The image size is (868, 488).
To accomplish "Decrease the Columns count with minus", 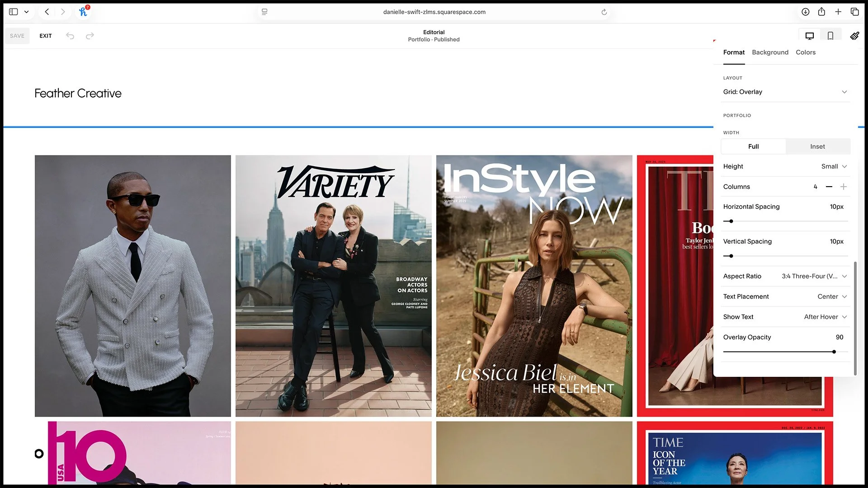I will pos(829,187).
